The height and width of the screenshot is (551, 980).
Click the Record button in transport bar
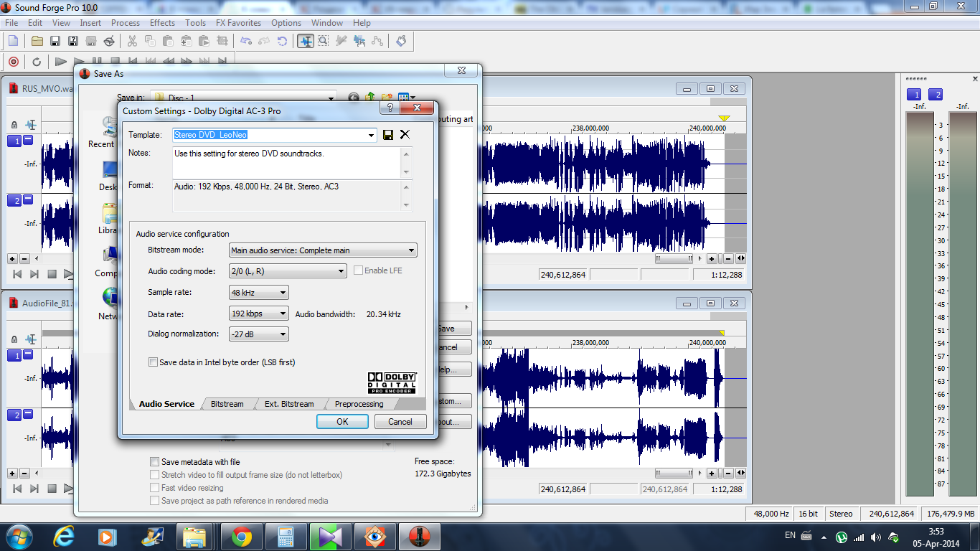tap(14, 62)
